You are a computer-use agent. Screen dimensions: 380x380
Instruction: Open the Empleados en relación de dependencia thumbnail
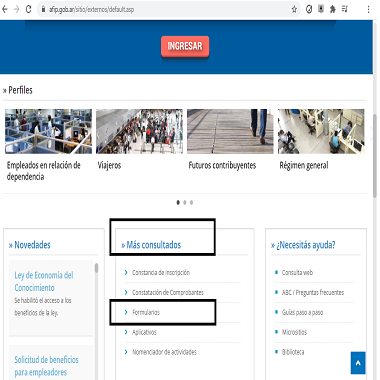tap(48, 131)
